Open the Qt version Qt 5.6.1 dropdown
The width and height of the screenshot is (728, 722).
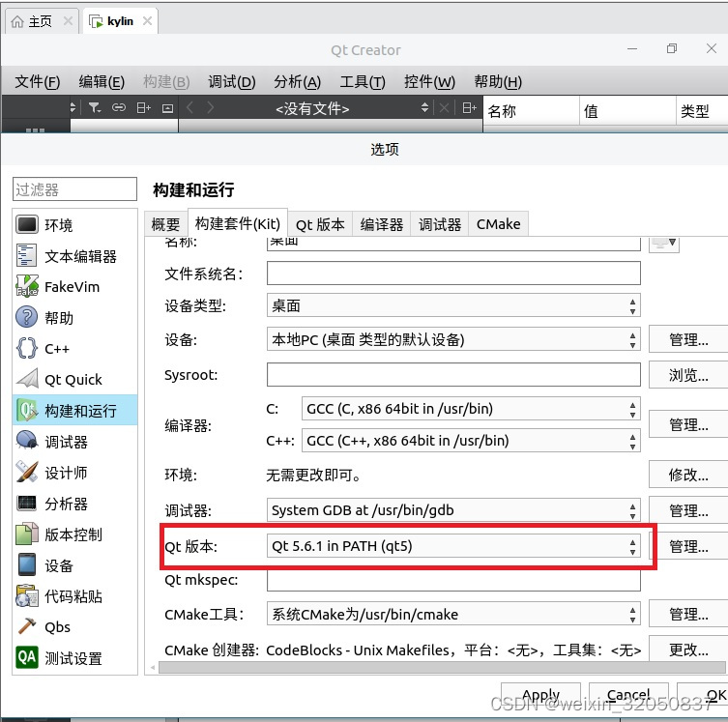click(453, 546)
